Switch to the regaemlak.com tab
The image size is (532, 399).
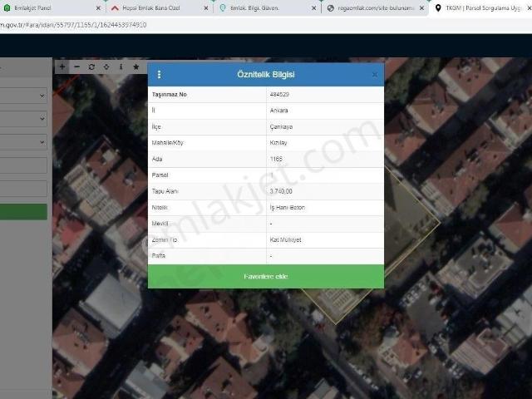(x=376, y=7)
